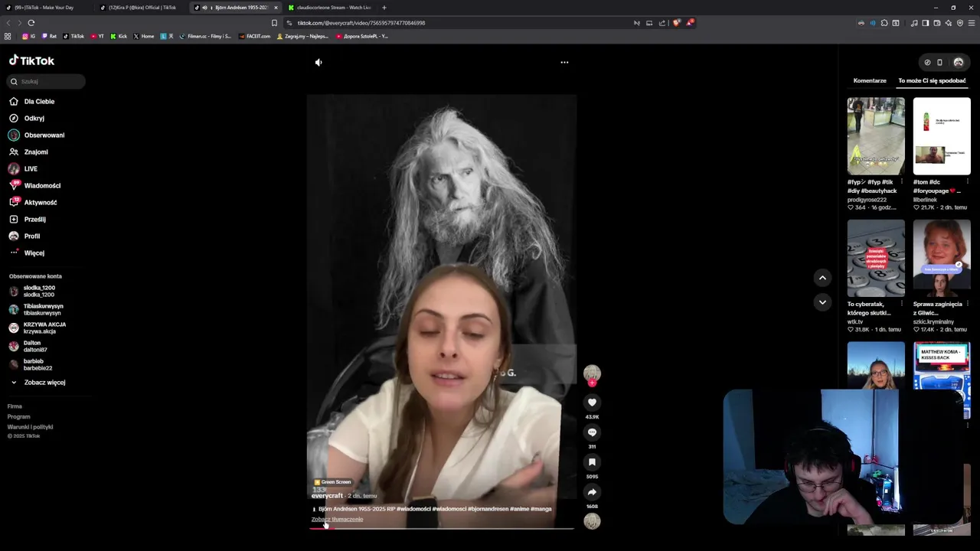
Task: Open the liberlinek recommended video thumbnail
Action: click(x=942, y=136)
